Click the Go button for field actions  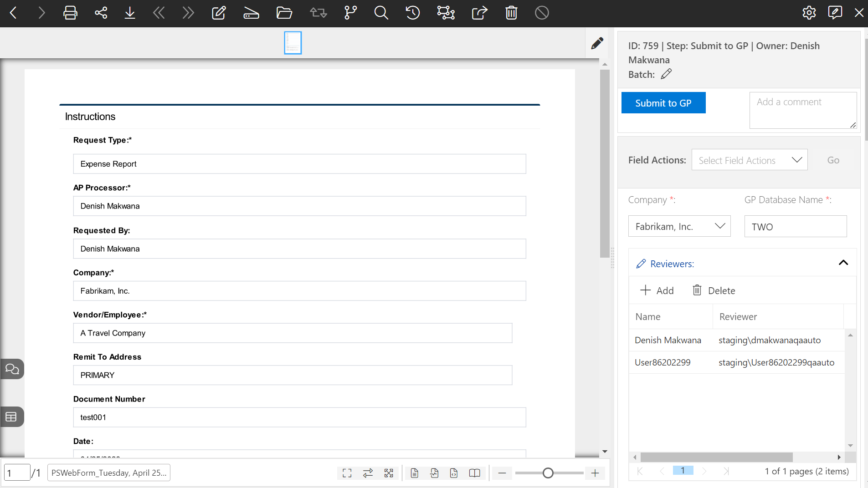(x=833, y=160)
